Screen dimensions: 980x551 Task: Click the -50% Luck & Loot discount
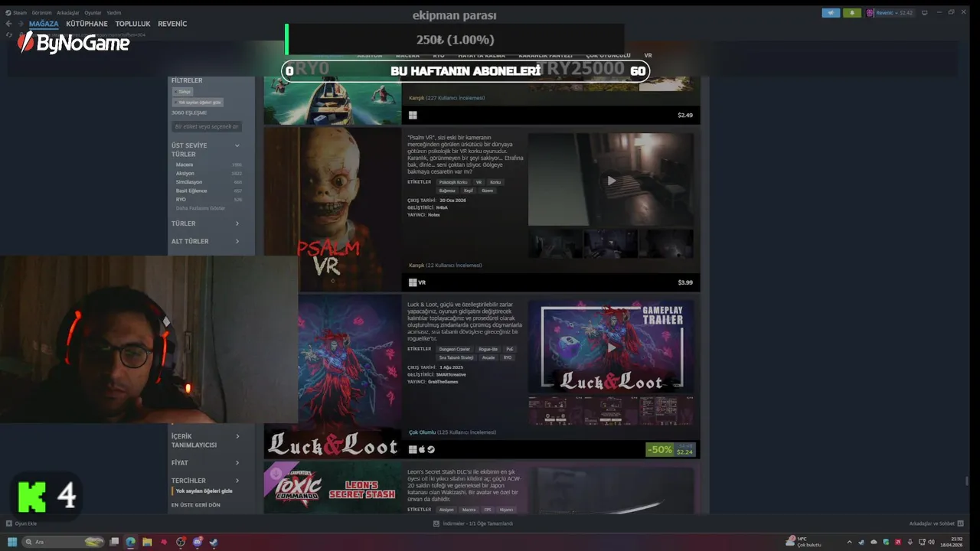[x=659, y=450]
